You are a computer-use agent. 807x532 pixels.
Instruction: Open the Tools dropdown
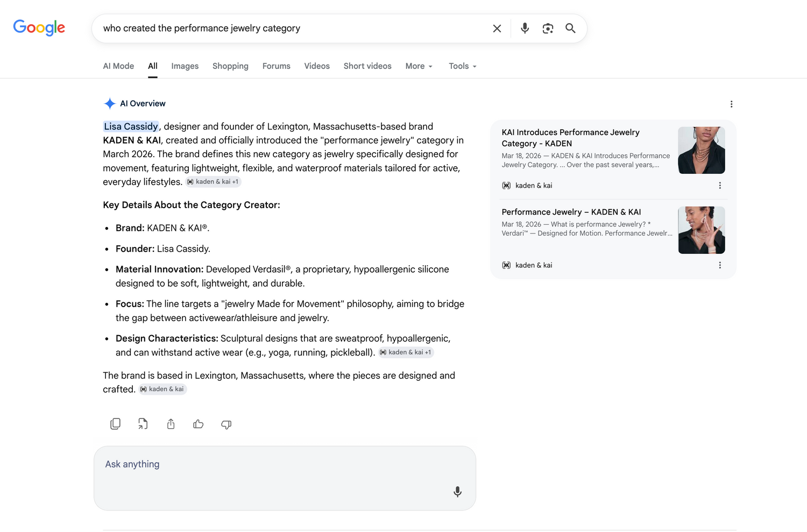click(x=463, y=66)
